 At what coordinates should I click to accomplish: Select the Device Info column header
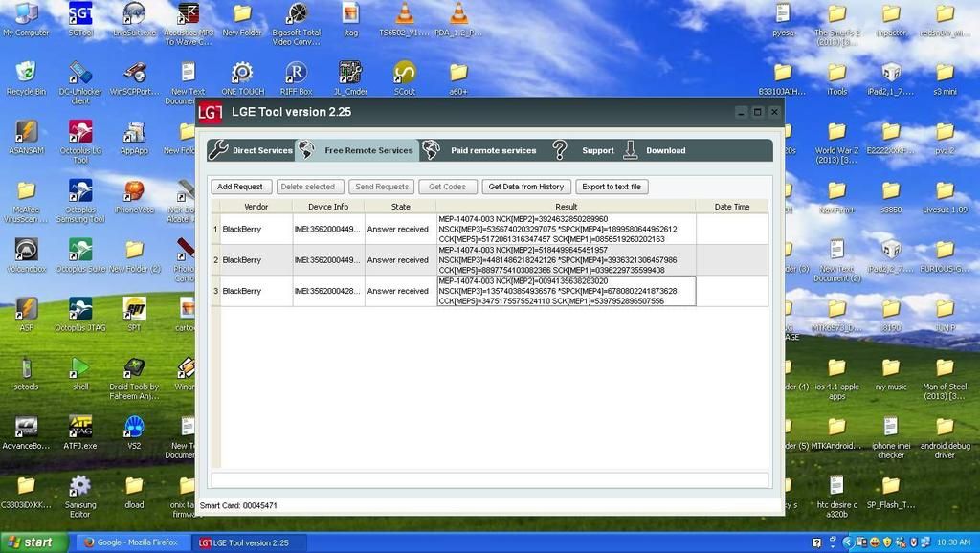329,207
